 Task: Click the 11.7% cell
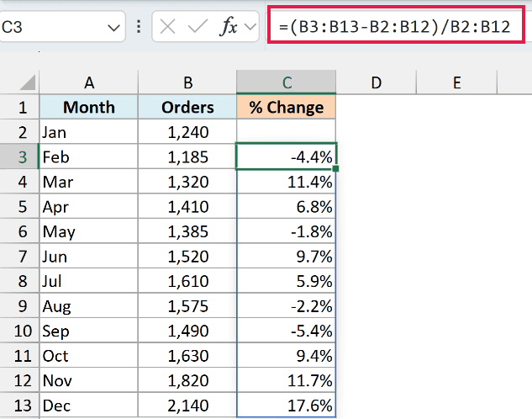(287, 379)
